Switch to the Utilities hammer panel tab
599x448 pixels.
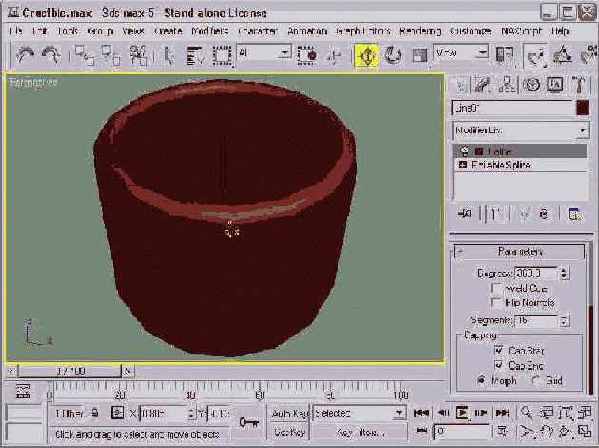(579, 85)
